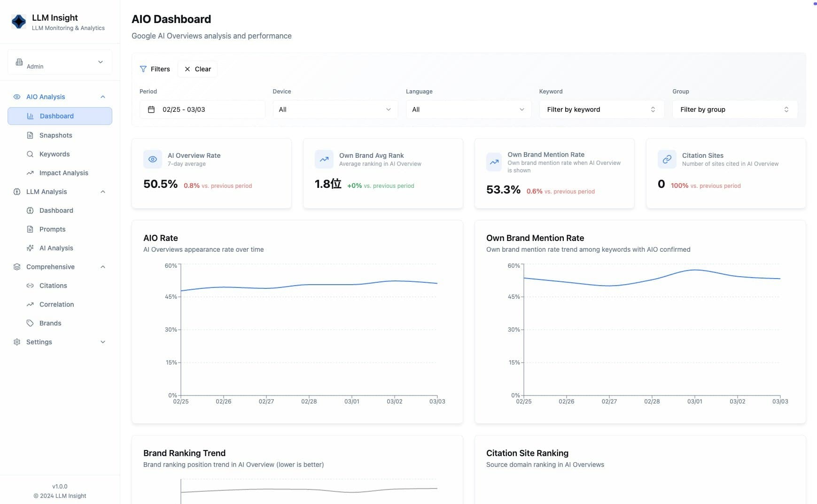The image size is (817, 504).
Task: Click the eye icon on AI Overview Rate card
Action: pyautogui.click(x=153, y=159)
